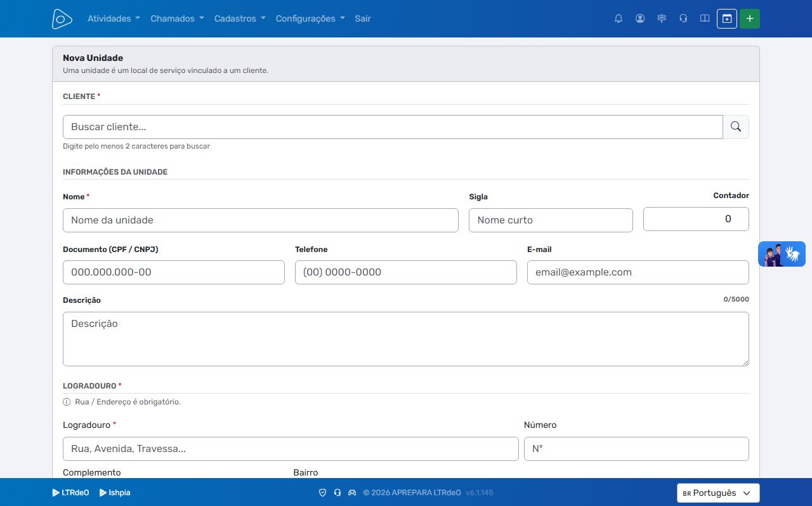The image size is (812, 506).
Task: Click the E-mail input field
Action: tap(638, 272)
